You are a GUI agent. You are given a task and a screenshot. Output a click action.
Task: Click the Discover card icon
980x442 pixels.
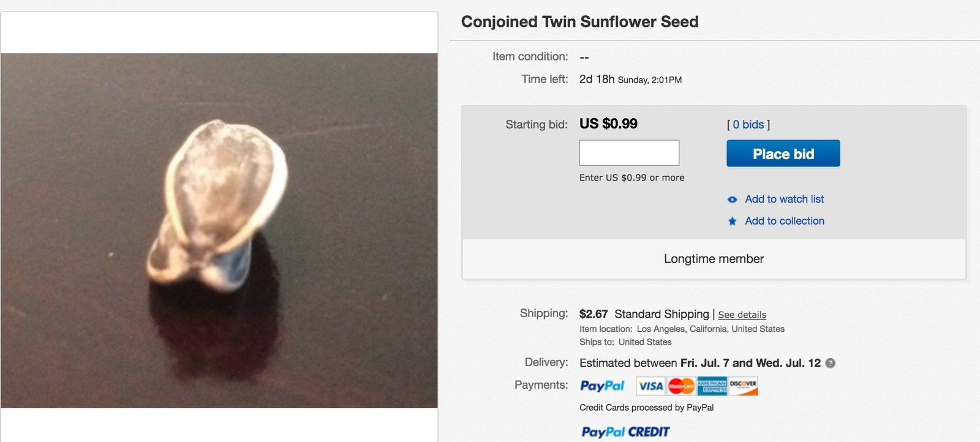click(743, 386)
